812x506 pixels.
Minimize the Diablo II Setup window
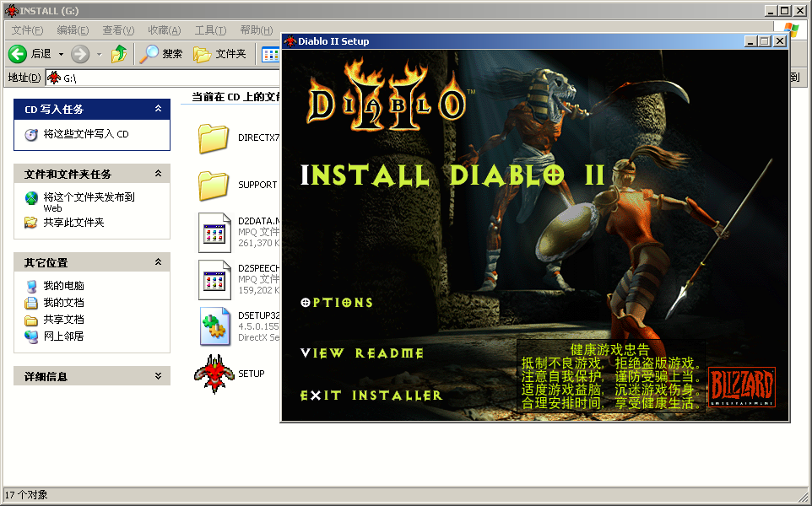[751, 40]
